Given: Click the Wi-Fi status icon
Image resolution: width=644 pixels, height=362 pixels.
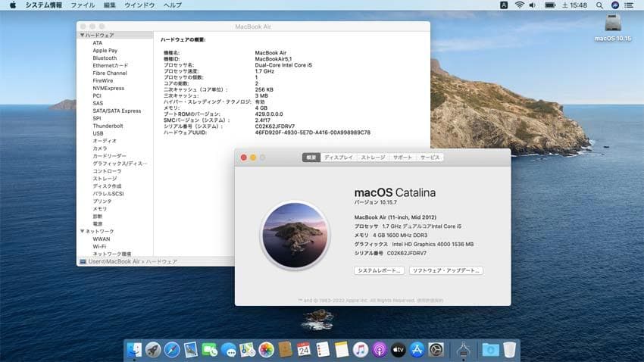Looking at the screenshot, I should [520, 5].
